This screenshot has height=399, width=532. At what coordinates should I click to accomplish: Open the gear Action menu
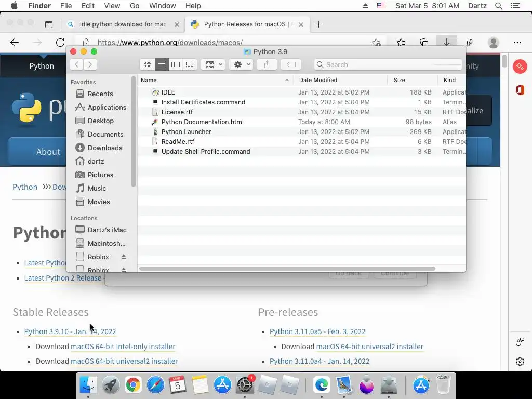241,64
